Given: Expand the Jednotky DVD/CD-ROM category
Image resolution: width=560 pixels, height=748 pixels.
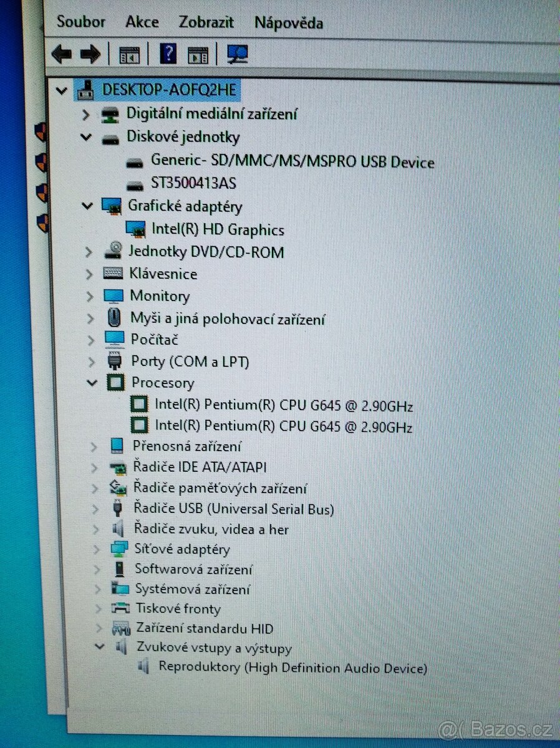Looking at the screenshot, I should pos(89,252).
